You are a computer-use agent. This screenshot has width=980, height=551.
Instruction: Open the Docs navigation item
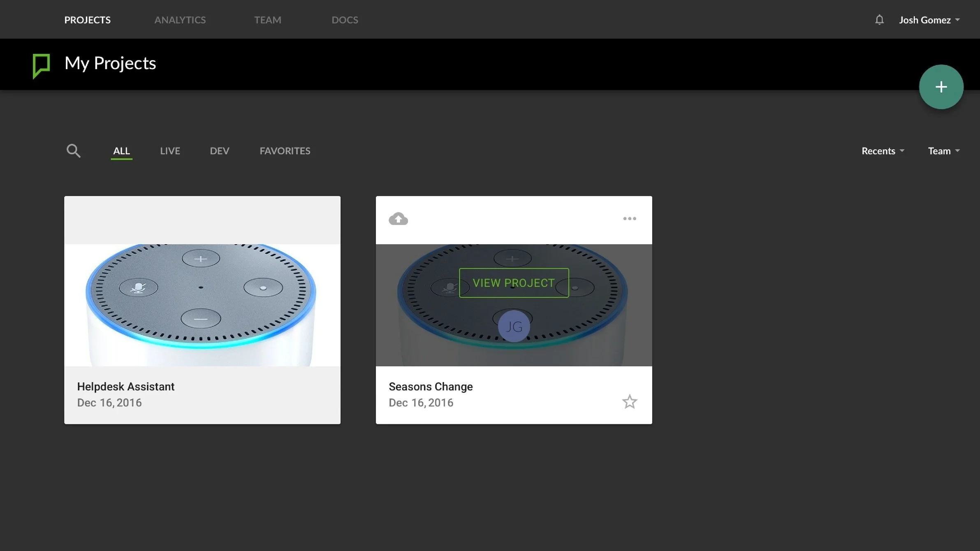click(x=345, y=20)
